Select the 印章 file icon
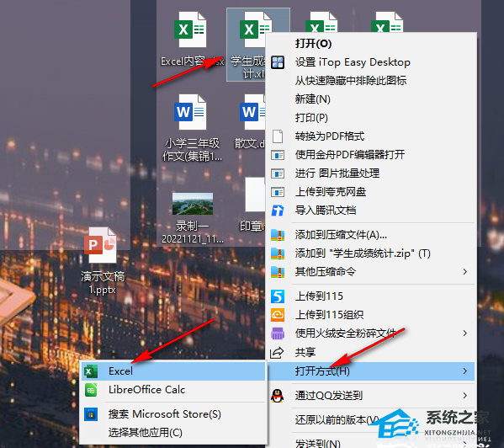 click(x=255, y=195)
